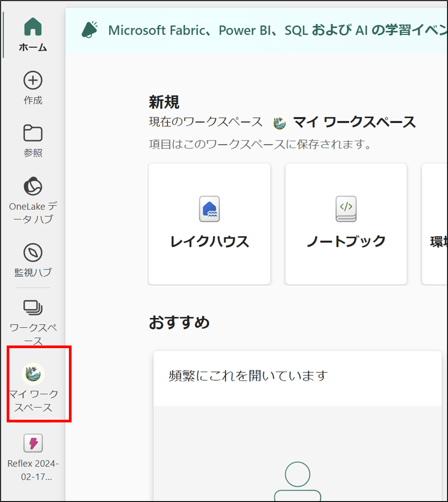This screenshot has width=448, height=502.
Task: Click the megaphone announcement icon
Action: 90,30
